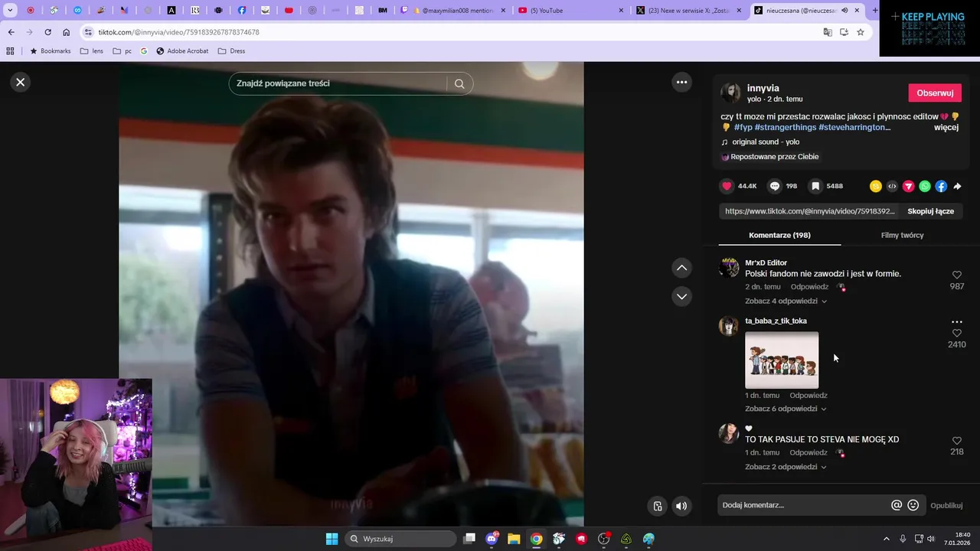Screen dimensions: 980x551
Task: Open the Windows Start menu
Action: pos(332,539)
